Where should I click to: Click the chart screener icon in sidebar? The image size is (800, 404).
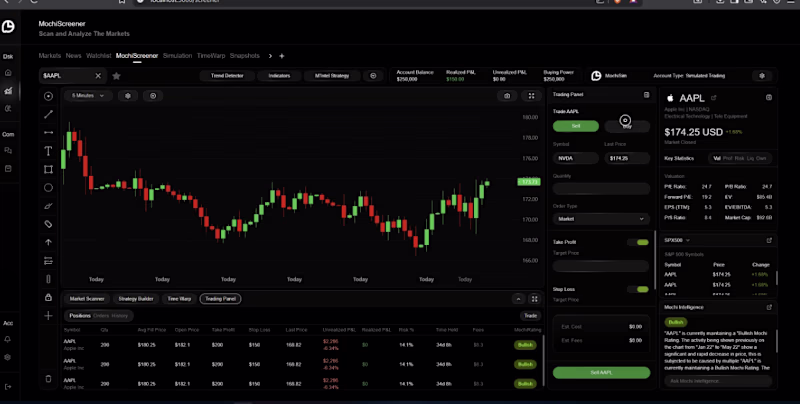(8, 91)
